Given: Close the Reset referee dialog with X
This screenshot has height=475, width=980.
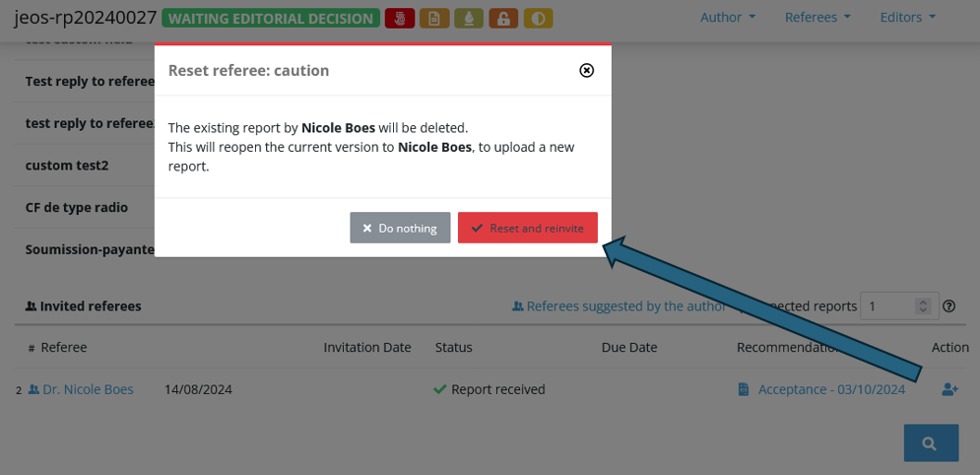Looking at the screenshot, I should coord(586,71).
